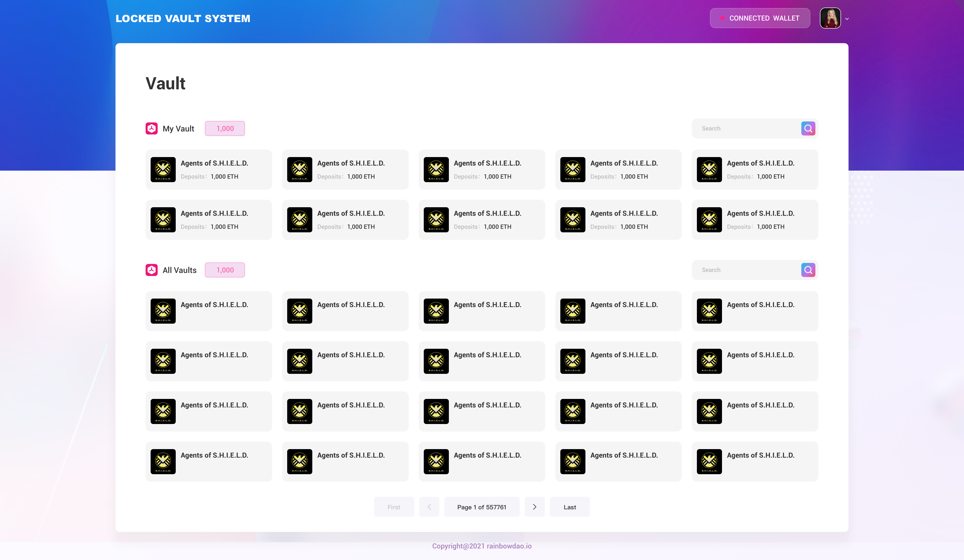Click the My Vault 1,000 count badge
The width and height of the screenshot is (964, 560).
click(225, 128)
